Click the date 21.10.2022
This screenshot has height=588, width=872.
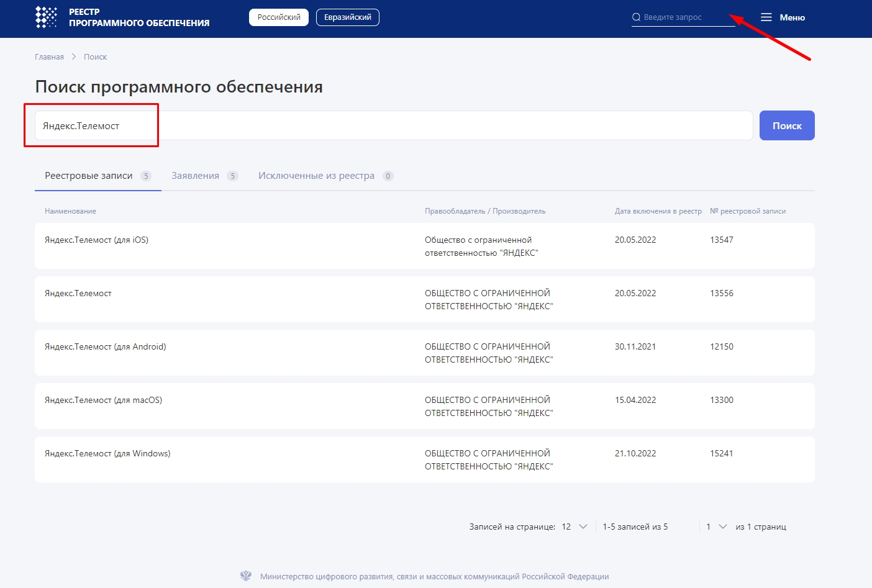click(635, 453)
